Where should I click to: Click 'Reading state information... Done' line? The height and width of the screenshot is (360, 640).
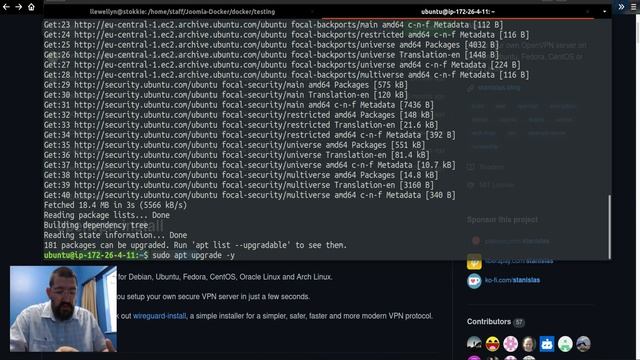point(116,235)
